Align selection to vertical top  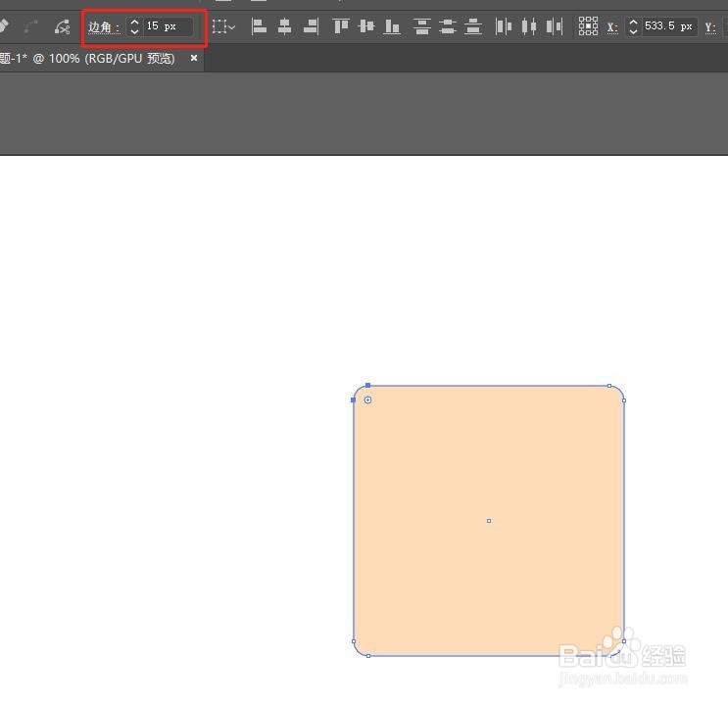click(341, 26)
